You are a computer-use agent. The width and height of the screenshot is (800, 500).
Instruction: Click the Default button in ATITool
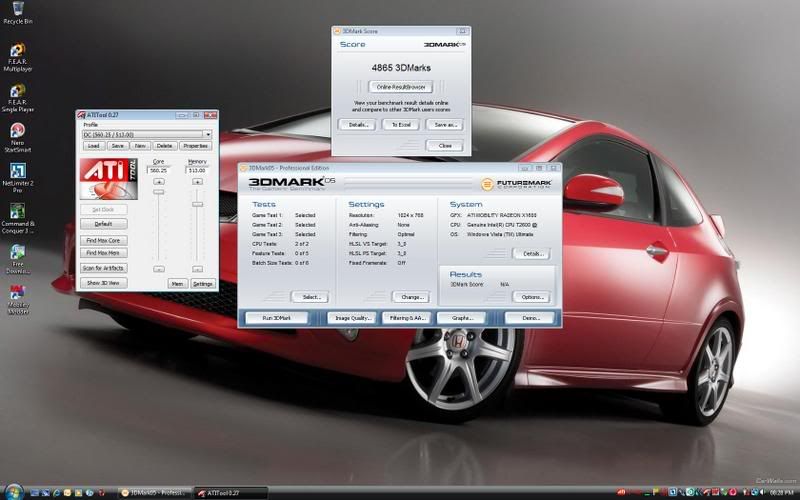click(x=104, y=224)
